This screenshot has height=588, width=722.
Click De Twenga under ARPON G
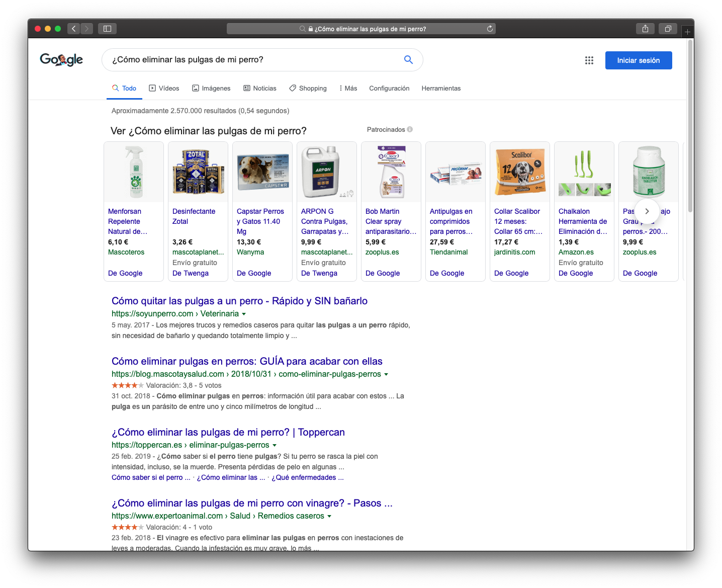point(319,273)
